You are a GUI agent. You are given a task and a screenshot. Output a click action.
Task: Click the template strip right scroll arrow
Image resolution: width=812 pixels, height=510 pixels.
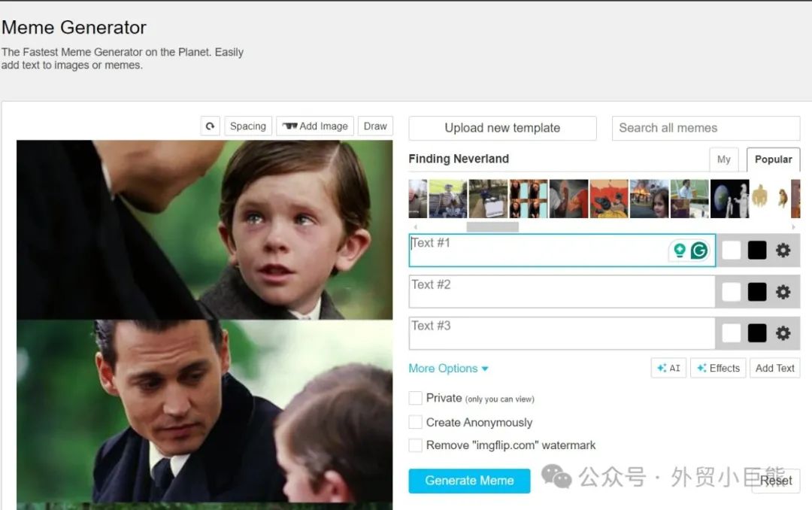pos(793,227)
